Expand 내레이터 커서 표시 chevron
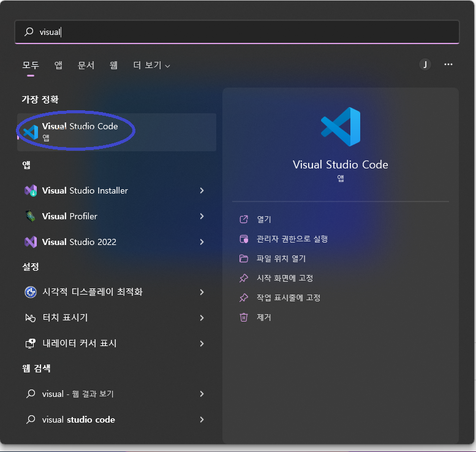 [202, 344]
